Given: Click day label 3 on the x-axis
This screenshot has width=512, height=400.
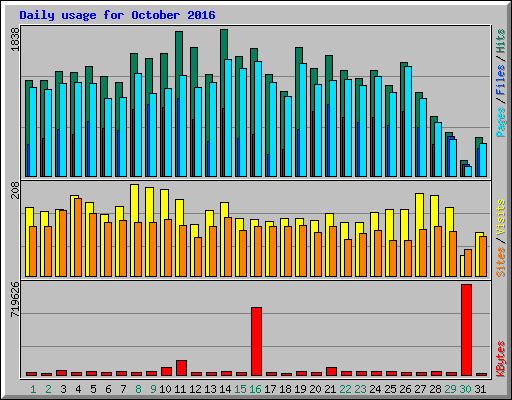Looking at the screenshot, I should coord(63,389).
